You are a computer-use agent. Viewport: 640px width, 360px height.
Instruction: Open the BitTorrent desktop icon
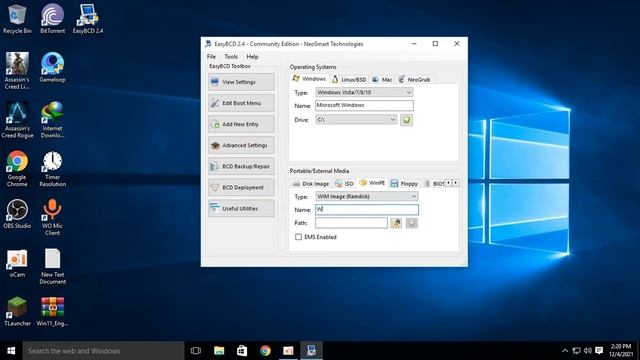click(53, 19)
